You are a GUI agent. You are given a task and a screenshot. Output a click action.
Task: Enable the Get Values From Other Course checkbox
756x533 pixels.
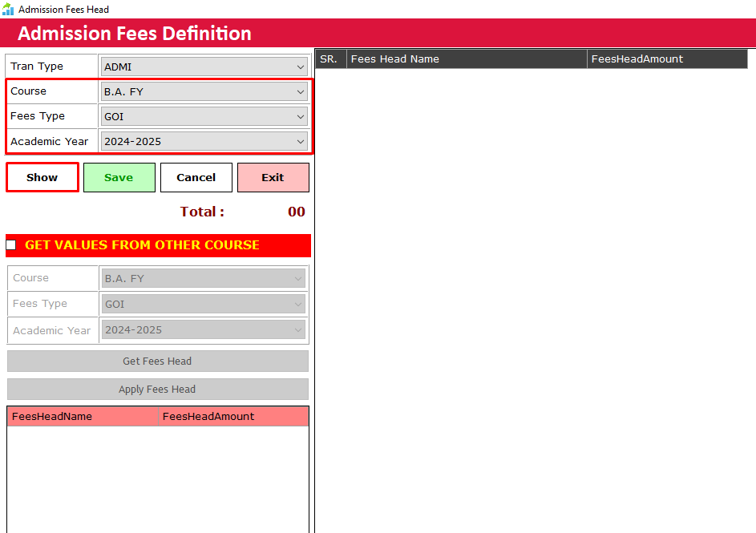point(11,244)
